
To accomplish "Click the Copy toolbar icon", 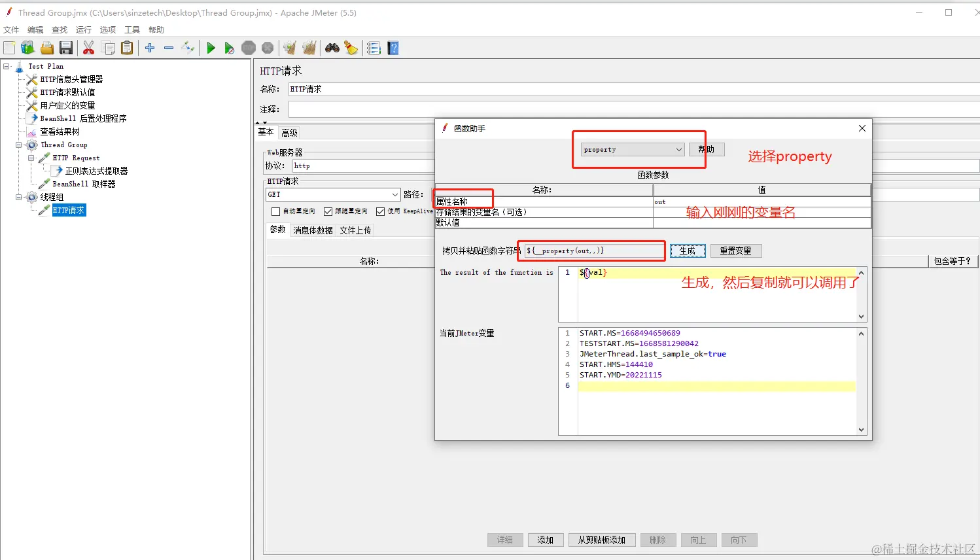I will pos(108,48).
